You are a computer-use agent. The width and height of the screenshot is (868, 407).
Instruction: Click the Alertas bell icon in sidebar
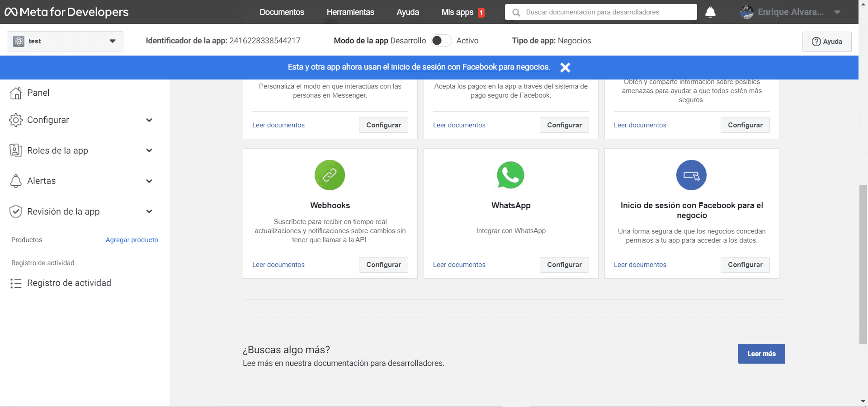16,181
